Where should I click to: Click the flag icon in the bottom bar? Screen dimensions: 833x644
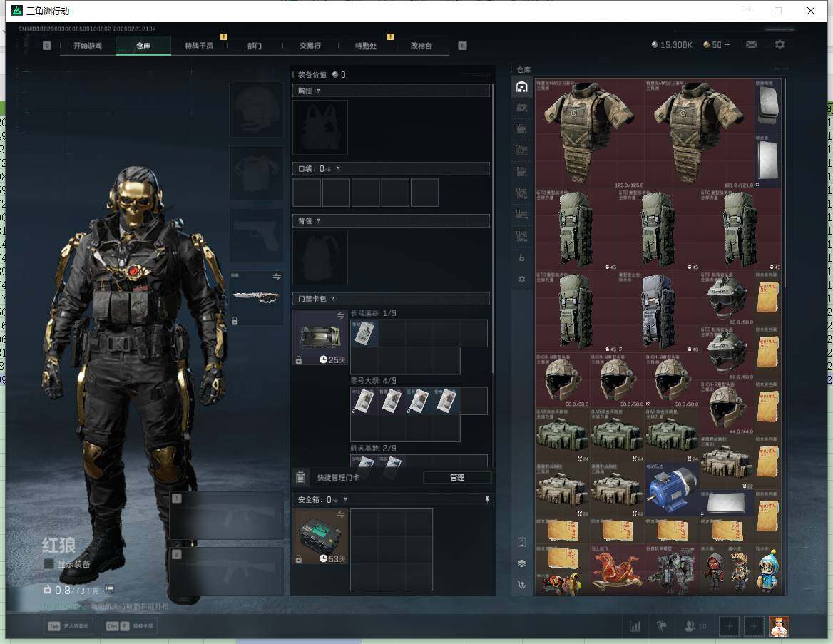pos(662,626)
